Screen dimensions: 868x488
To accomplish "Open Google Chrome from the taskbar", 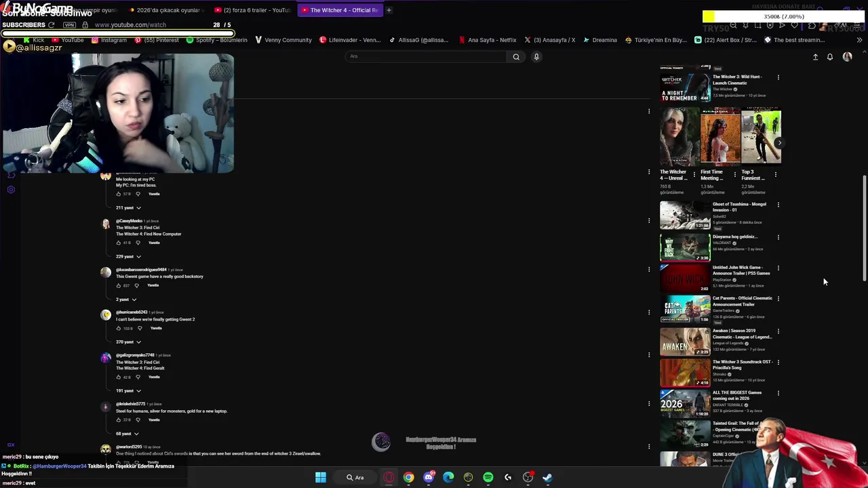I will click(408, 477).
